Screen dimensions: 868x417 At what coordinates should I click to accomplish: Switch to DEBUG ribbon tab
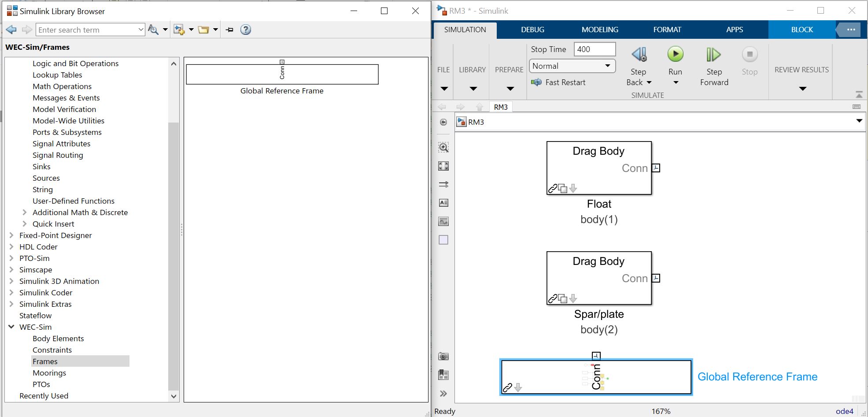click(532, 30)
